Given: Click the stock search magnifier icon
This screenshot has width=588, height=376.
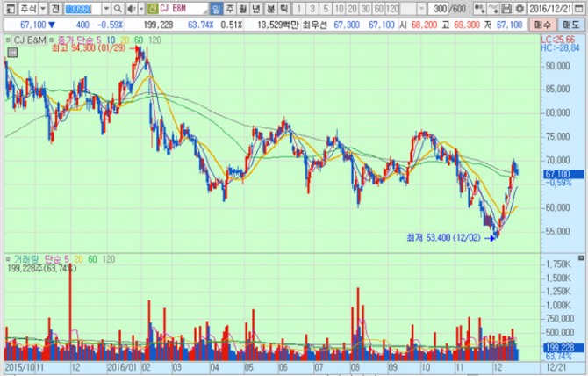Looking at the screenshot, I should pyautogui.click(x=118, y=9).
